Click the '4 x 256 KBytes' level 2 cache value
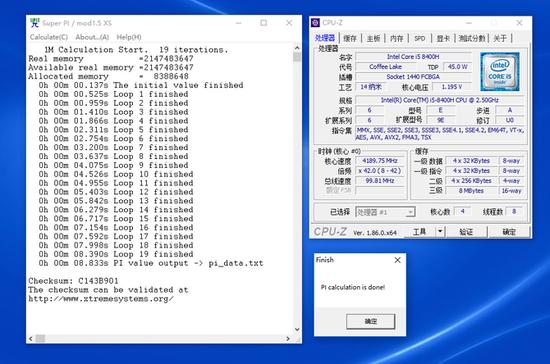Viewport: 550px width, 364px height. 471,181
